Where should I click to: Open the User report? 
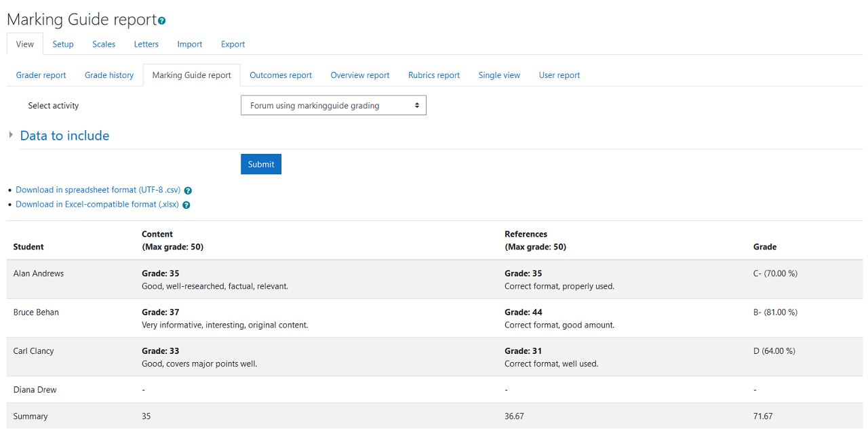coord(559,75)
